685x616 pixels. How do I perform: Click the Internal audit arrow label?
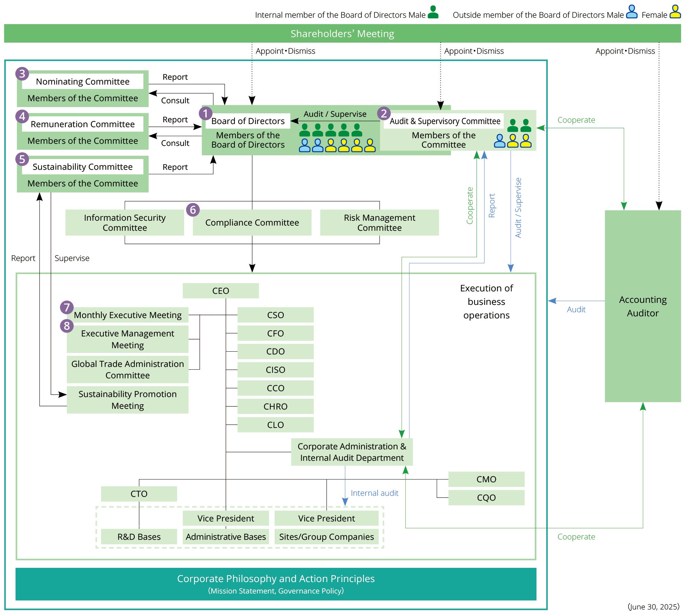tap(374, 493)
